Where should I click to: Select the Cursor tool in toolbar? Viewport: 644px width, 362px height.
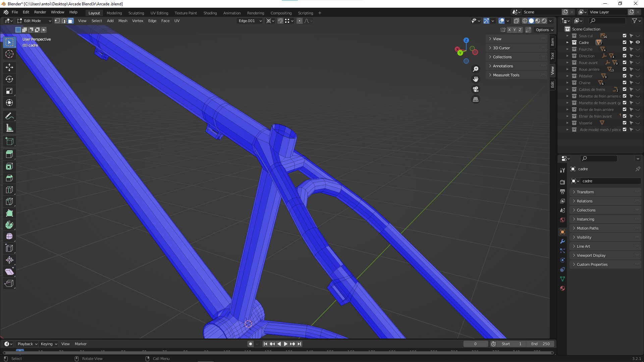pyautogui.click(x=9, y=54)
